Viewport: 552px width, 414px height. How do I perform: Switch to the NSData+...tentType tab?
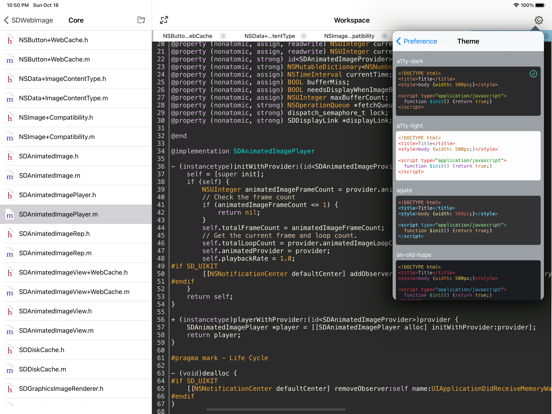coord(270,36)
